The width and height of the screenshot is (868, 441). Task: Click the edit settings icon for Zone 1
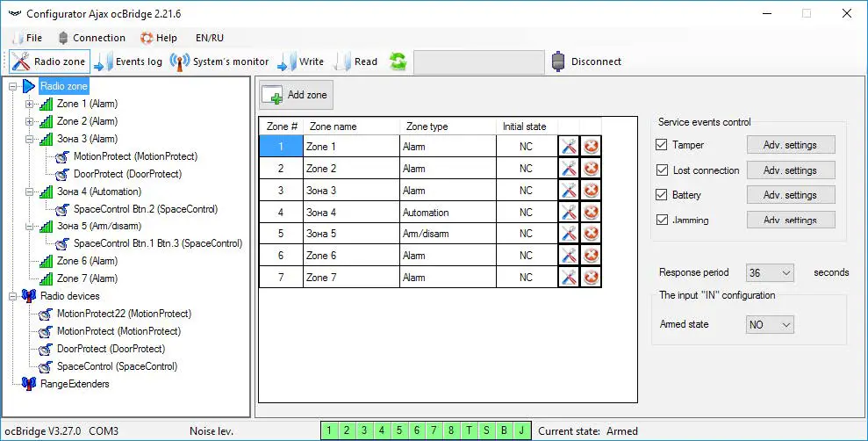point(569,146)
